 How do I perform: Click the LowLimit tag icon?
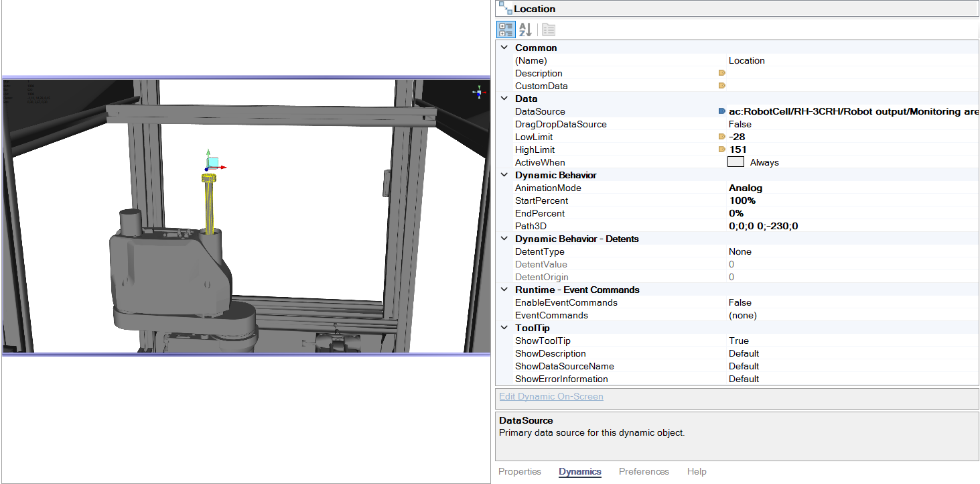coord(721,137)
